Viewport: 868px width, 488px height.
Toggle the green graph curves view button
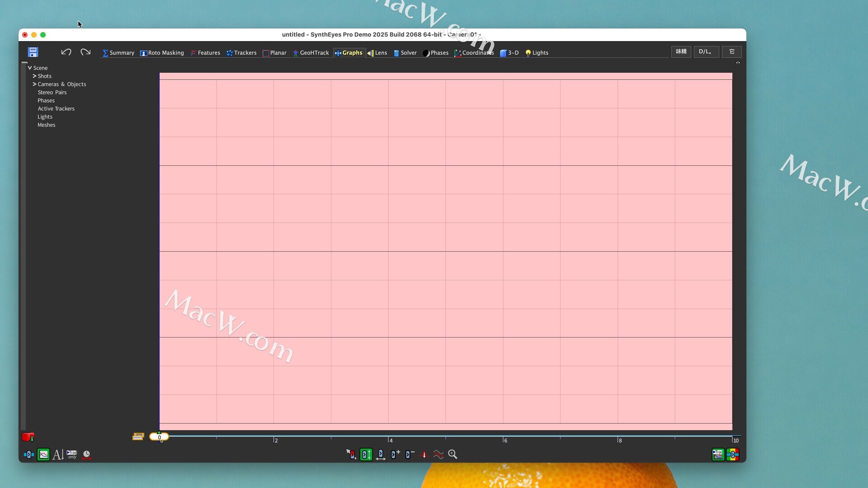click(43, 455)
